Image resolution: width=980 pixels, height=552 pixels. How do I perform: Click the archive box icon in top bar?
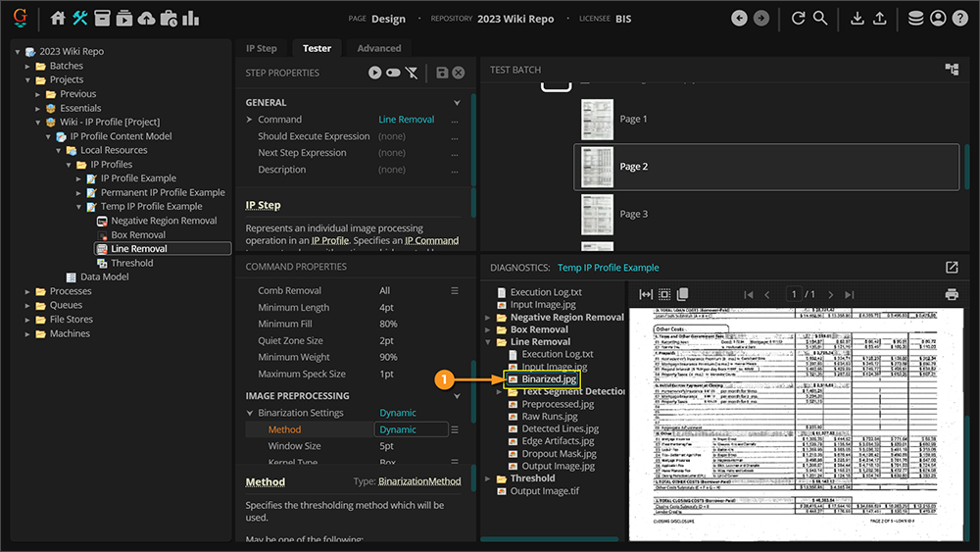coord(102,18)
